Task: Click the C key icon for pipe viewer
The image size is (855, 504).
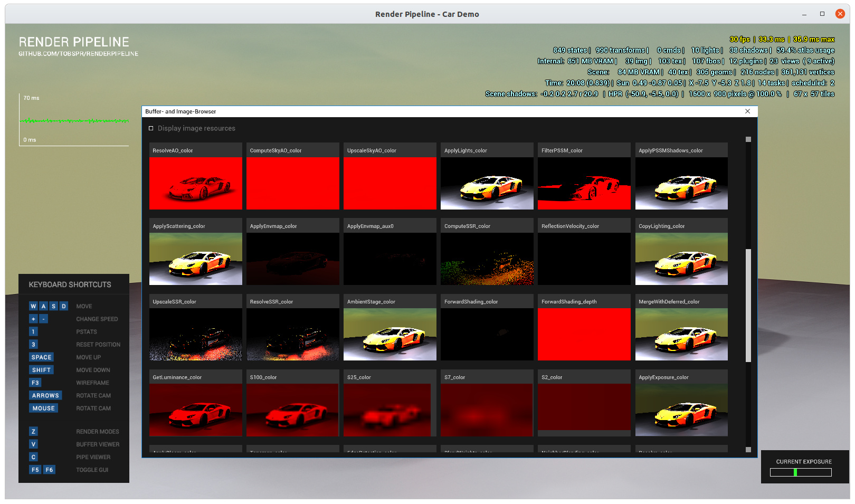Action: pyautogui.click(x=33, y=457)
